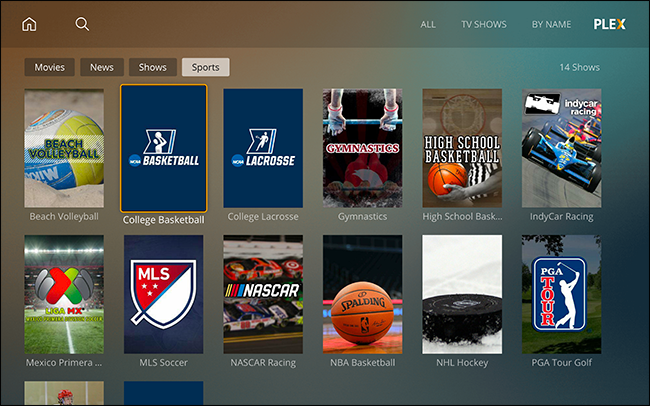Go to the Plex home screen icon
Screen dimensions: 650x406
[29, 24]
